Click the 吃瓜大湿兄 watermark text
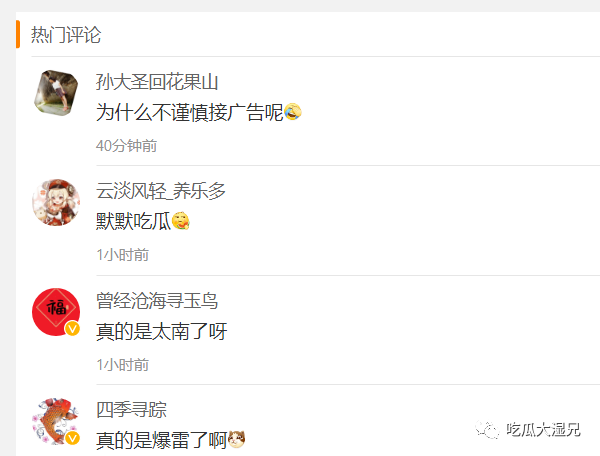Viewport: 600px width, 456px height. (543, 430)
